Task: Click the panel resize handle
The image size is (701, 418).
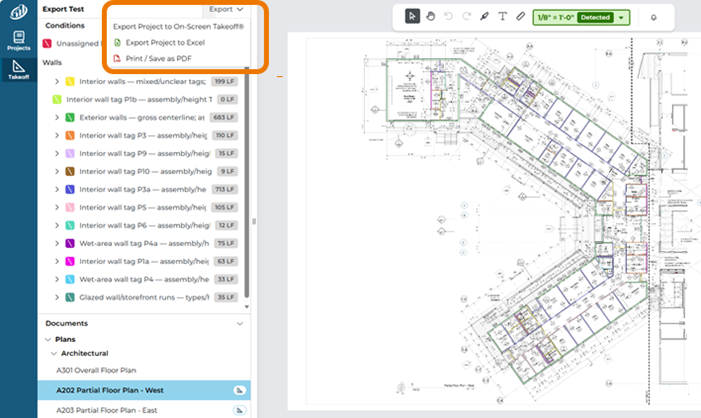Action: pos(254,221)
